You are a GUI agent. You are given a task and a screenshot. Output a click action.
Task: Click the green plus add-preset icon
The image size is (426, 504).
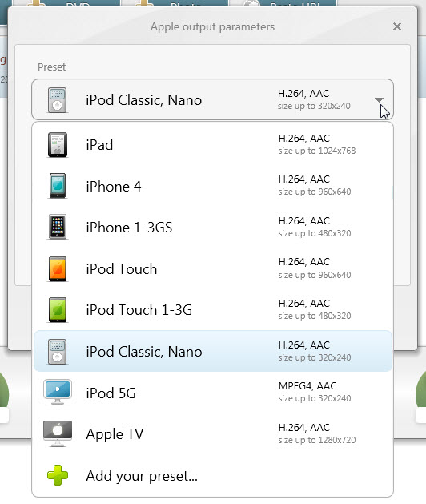tap(58, 475)
